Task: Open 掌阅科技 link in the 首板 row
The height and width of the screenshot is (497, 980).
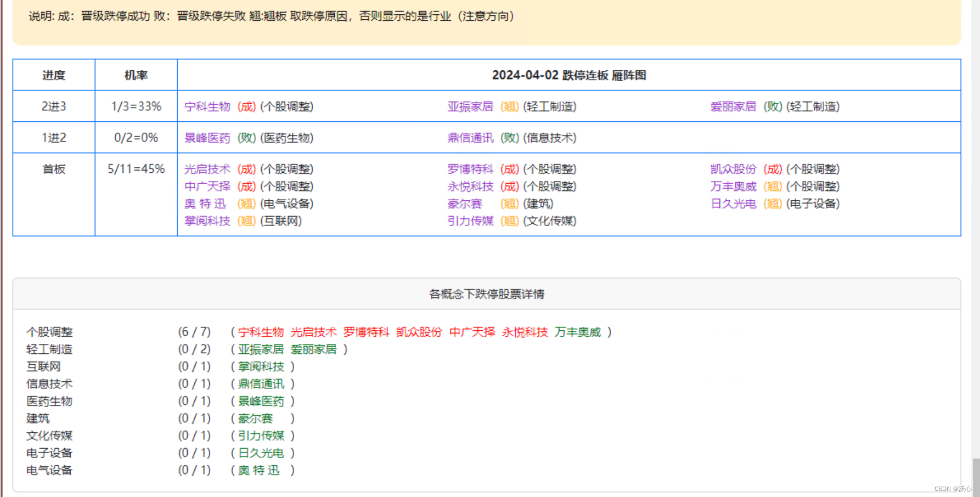Action: click(x=207, y=221)
